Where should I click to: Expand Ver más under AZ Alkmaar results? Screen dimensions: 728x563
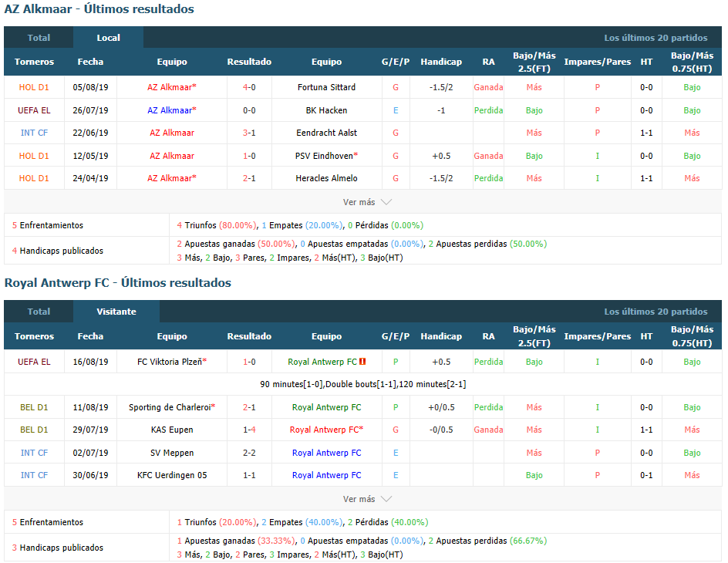pyautogui.click(x=367, y=202)
